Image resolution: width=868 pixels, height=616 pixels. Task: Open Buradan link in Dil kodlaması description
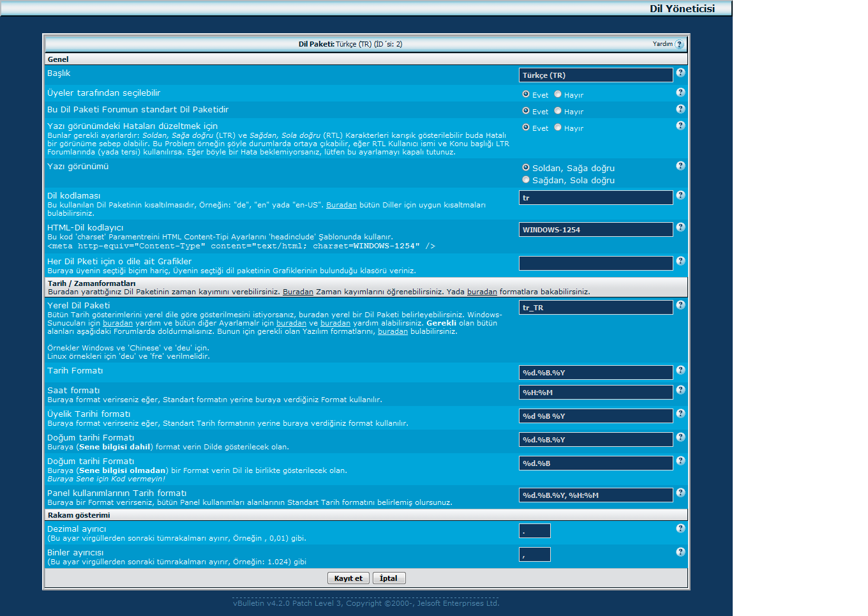point(341,205)
